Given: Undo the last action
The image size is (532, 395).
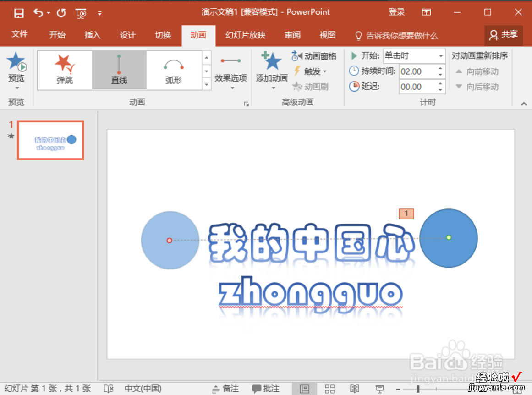Looking at the screenshot, I should pos(38,13).
